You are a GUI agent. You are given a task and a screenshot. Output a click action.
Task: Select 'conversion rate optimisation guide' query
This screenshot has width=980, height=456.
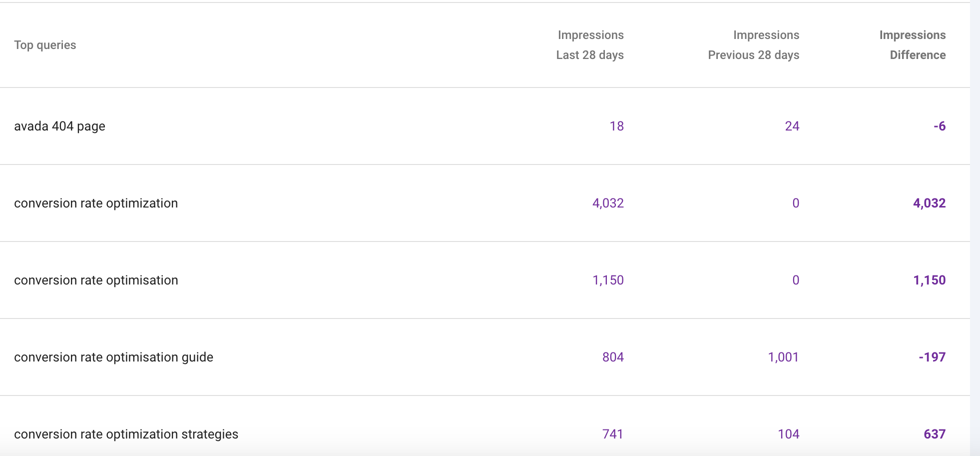coord(113,357)
